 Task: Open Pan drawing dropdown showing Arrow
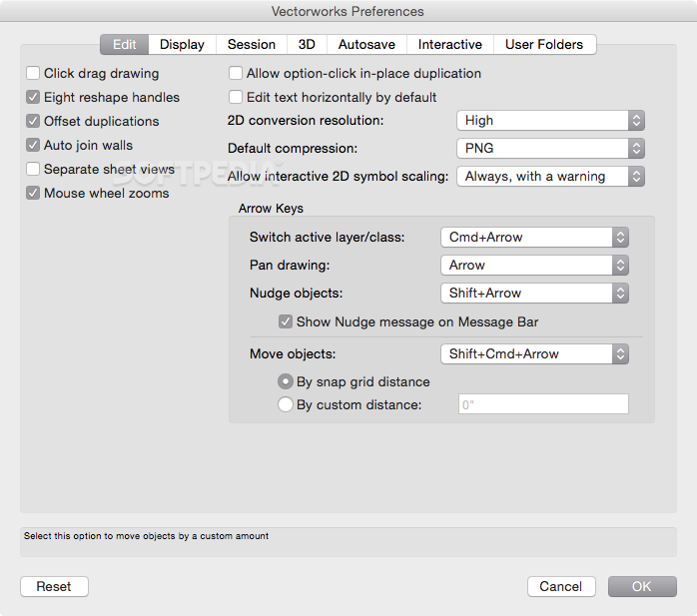(534, 265)
